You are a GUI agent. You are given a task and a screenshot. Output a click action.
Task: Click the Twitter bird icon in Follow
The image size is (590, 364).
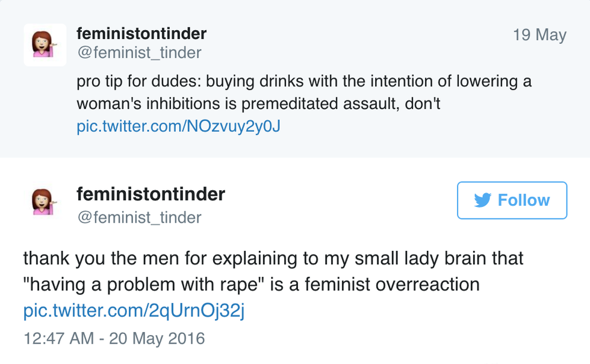click(482, 200)
